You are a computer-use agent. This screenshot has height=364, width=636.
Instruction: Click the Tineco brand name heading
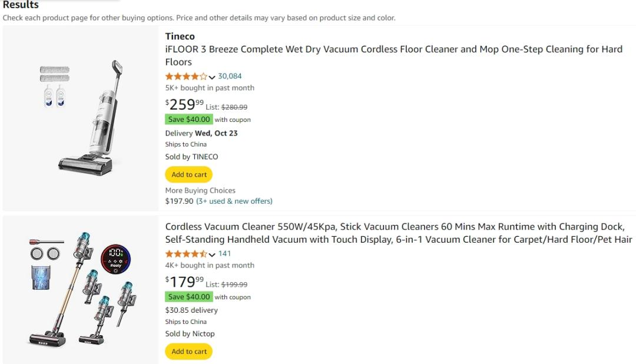[180, 37]
